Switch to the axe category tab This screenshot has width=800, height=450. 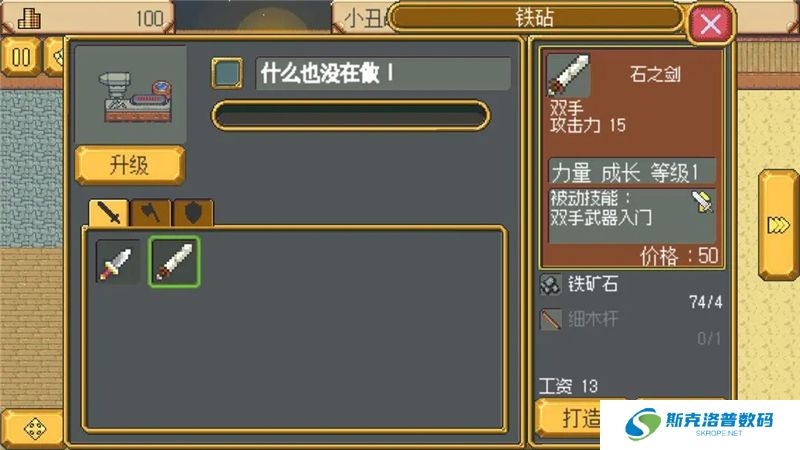click(x=151, y=213)
